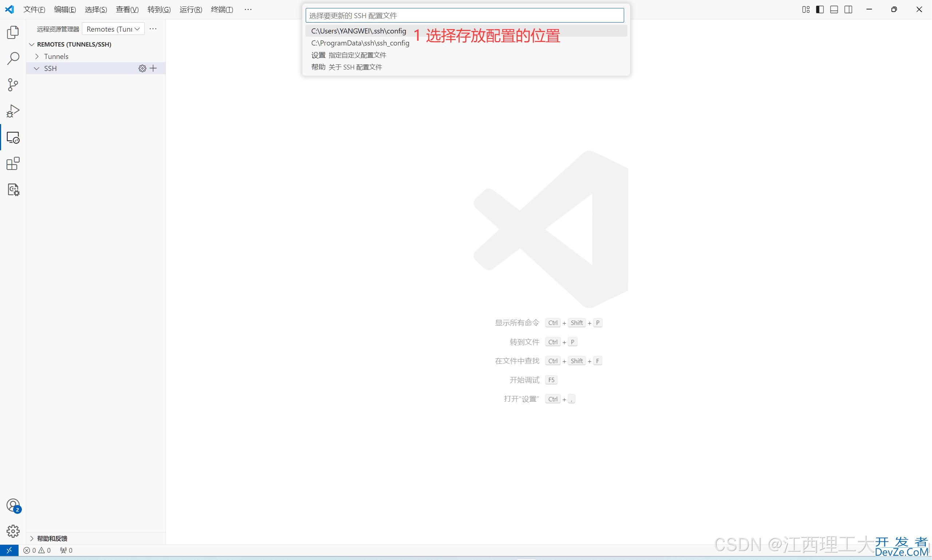The width and height of the screenshot is (932, 560).
Task: Open the 查看(V) menu
Action: (x=127, y=9)
